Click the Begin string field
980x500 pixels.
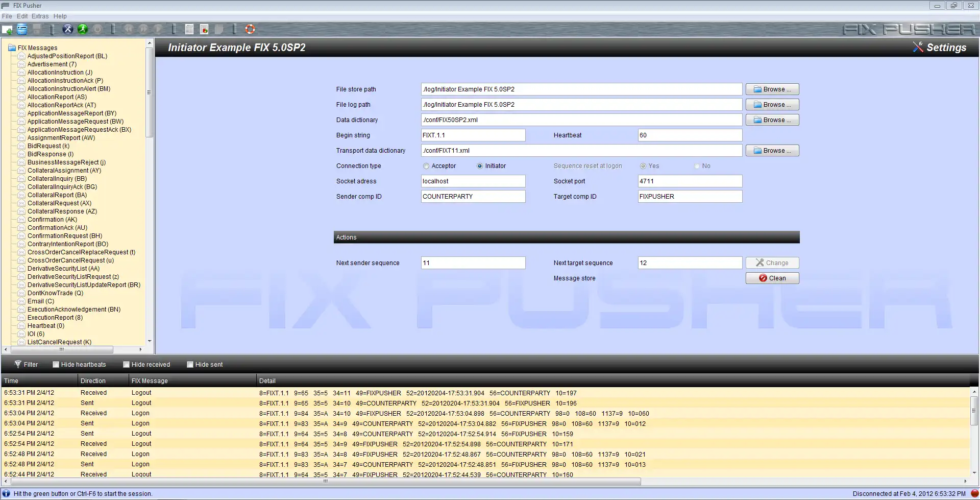[x=473, y=135]
